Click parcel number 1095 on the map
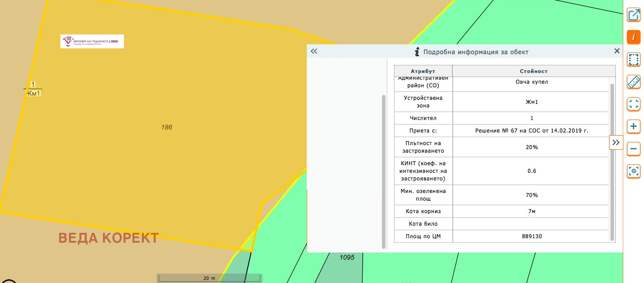This screenshot has height=283, width=644. (347, 257)
